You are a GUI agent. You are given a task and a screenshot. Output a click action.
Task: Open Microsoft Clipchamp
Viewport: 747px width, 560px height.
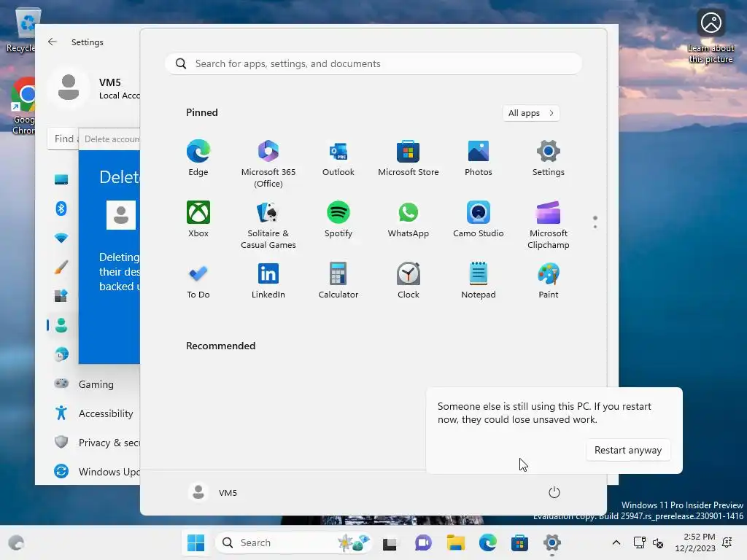(x=549, y=225)
